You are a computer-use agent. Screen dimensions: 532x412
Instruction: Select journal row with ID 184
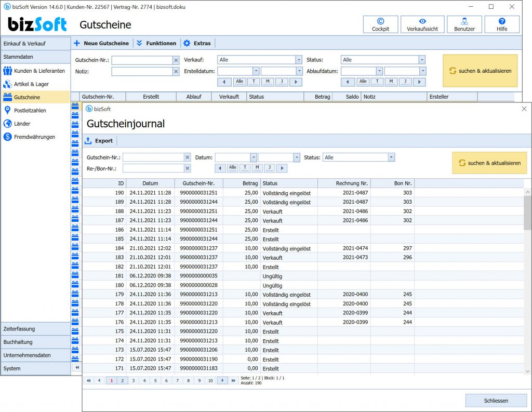303,248
